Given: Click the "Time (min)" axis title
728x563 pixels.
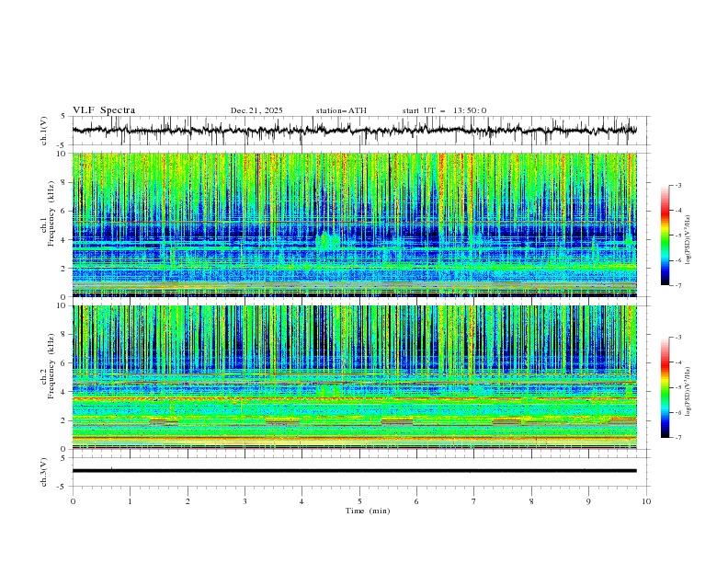Looking at the screenshot, I should point(368,511).
